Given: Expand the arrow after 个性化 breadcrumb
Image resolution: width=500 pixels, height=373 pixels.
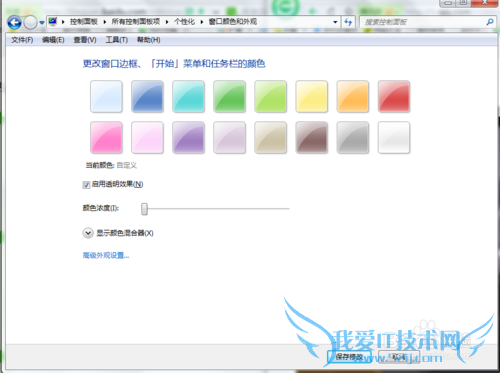Looking at the screenshot, I should [202, 22].
